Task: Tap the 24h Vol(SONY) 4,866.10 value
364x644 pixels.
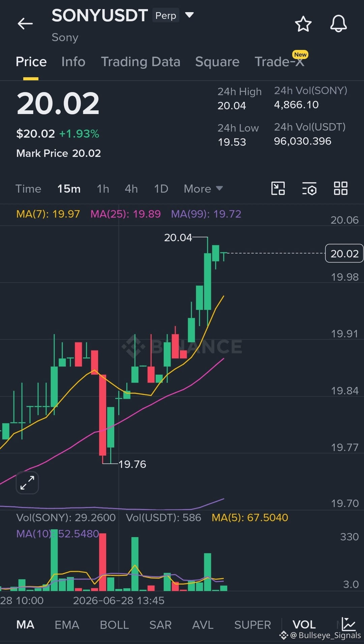Action: pyautogui.click(x=296, y=105)
